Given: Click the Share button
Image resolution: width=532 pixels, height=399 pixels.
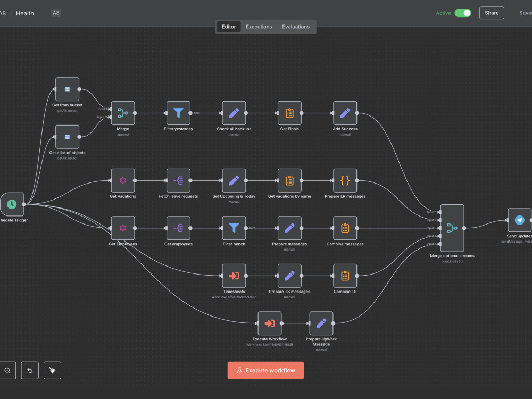Looking at the screenshot, I should tap(492, 13).
